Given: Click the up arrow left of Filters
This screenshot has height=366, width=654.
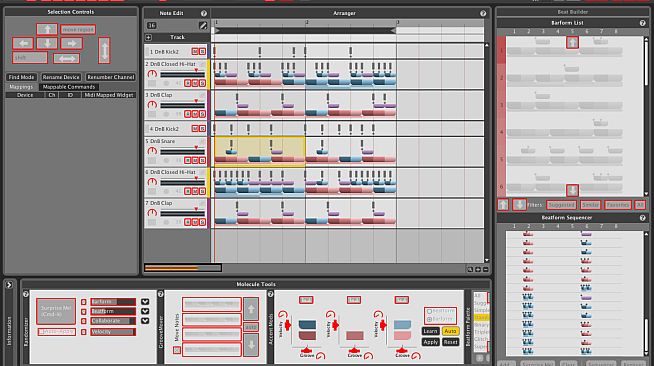Looking at the screenshot, I should pos(503,205).
